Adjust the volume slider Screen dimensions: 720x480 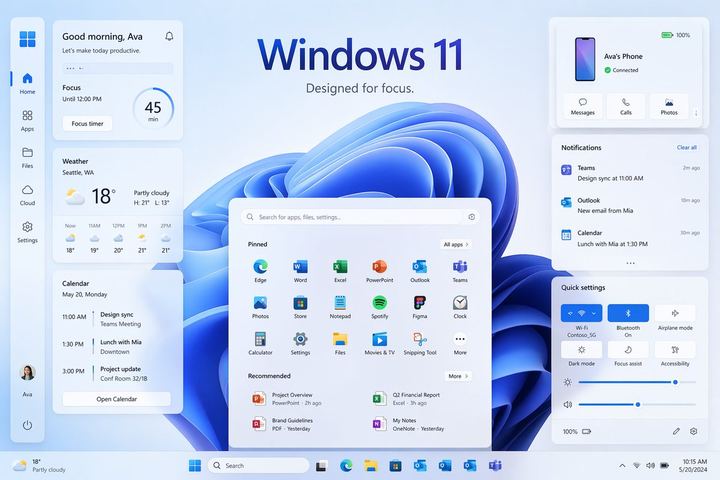coord(637,404)
